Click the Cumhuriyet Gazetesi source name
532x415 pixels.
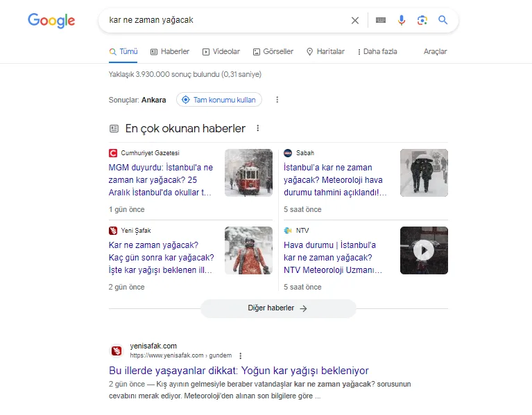(150, 153)
